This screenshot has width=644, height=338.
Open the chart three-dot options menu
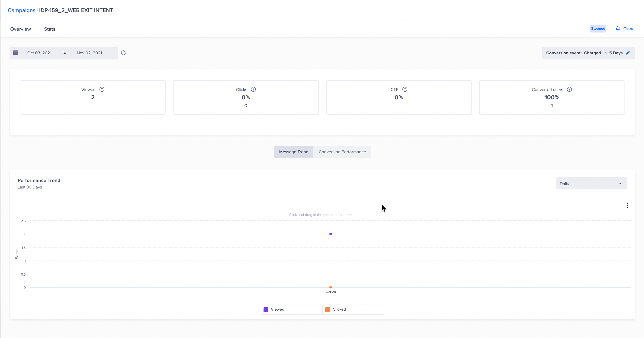coord(627,206)
